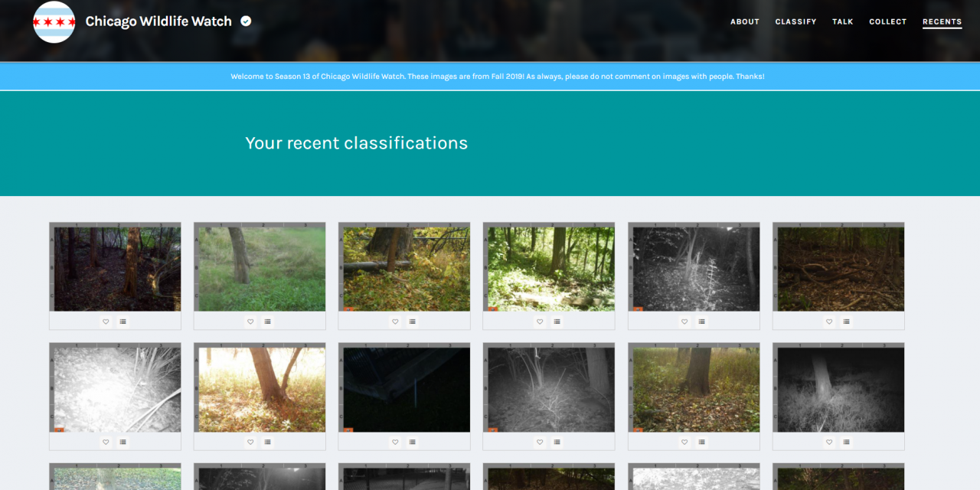Click the verified checkmark badge
This screenshot has width=980, height=490.
pyautogui.click(x=246, y=21)
